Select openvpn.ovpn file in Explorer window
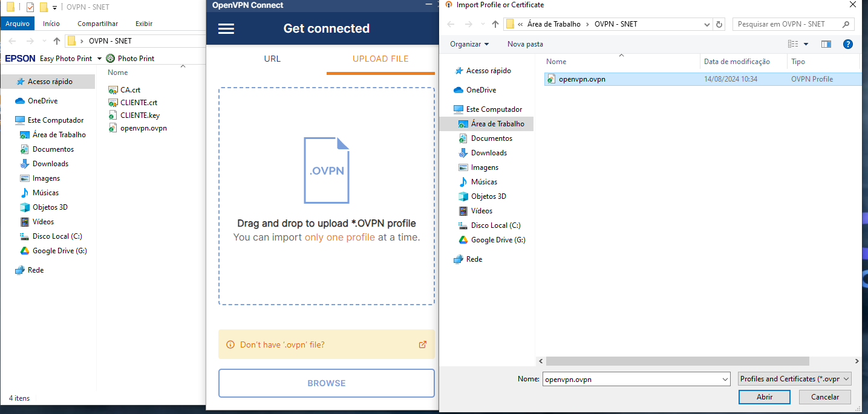Image resolution: width=868 pixels, height=414 pixels. 137,128
